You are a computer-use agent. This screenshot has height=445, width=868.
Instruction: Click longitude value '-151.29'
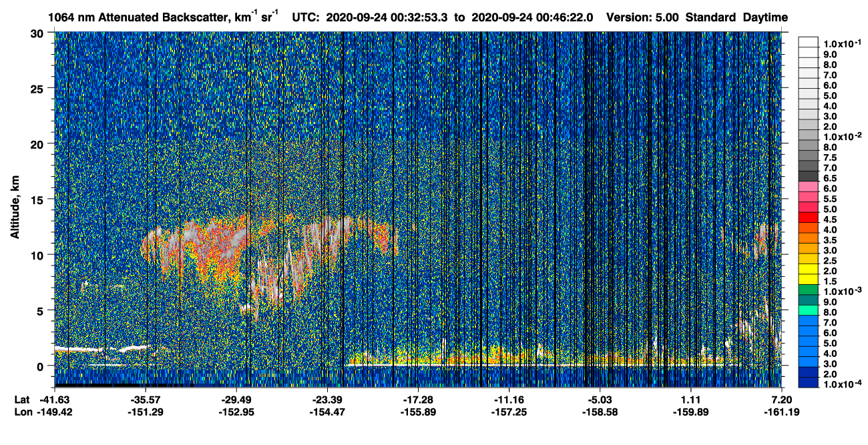pos(146,412)
